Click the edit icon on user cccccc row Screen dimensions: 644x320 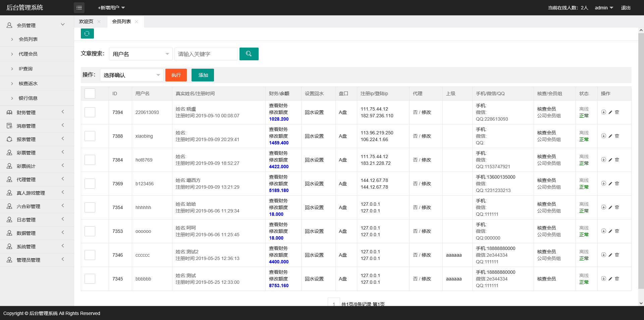(610, 255)
